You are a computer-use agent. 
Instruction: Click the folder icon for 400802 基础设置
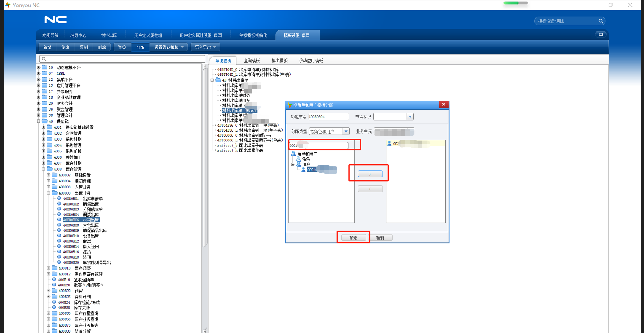click(x=55, y=175)
